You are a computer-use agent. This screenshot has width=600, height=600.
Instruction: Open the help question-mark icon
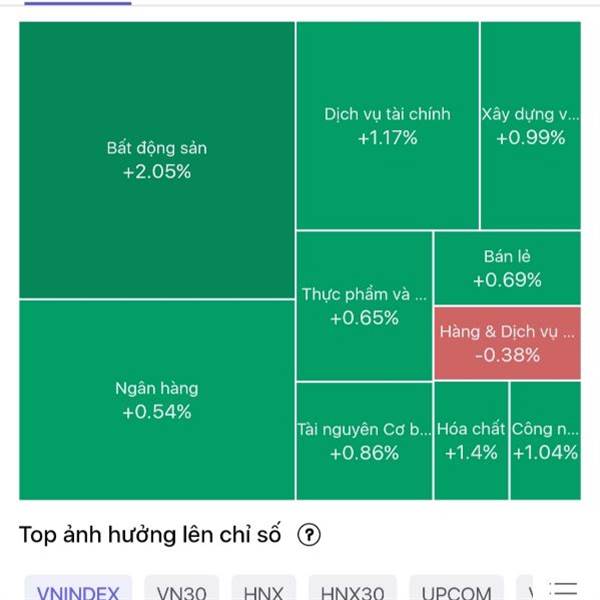click(309, 535)
